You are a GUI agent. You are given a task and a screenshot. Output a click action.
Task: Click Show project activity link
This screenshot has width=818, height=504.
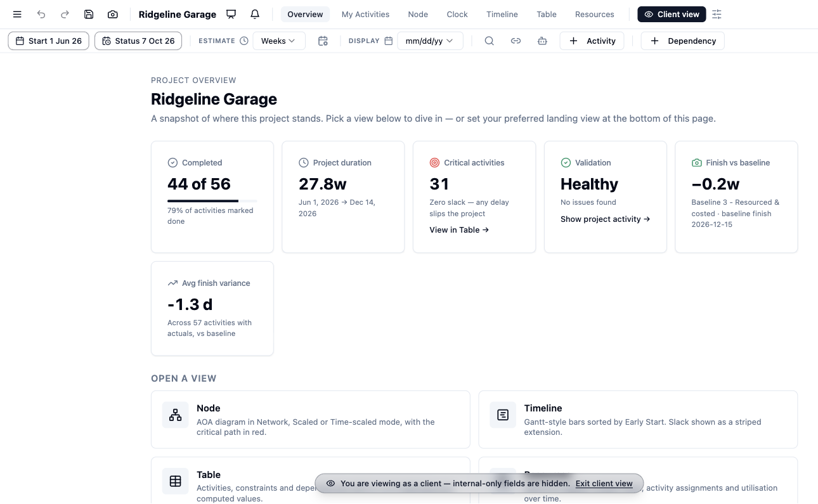point(606,219)
